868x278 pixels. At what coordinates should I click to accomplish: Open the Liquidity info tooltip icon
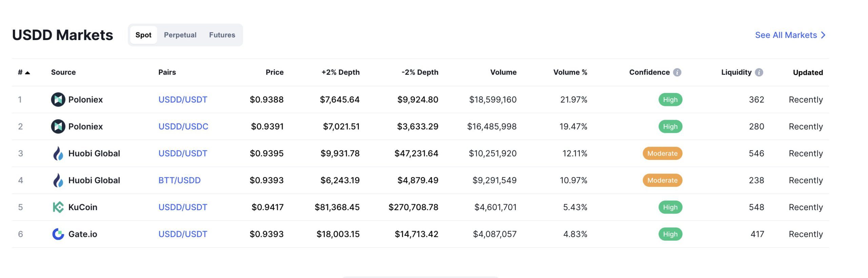[759, 72]
